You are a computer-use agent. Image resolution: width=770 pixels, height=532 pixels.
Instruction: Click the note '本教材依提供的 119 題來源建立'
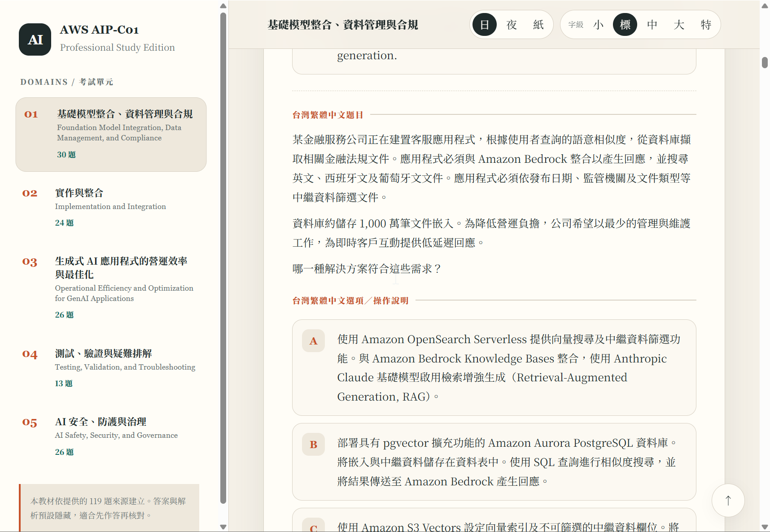[x=108, y=508]
